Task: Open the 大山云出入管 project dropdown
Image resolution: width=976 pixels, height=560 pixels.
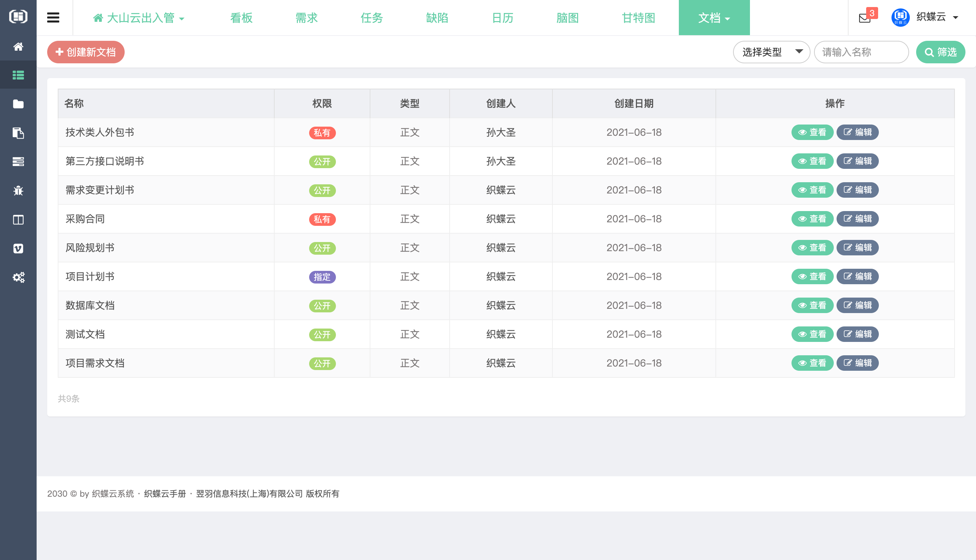Action: click(x=139, y=18)
